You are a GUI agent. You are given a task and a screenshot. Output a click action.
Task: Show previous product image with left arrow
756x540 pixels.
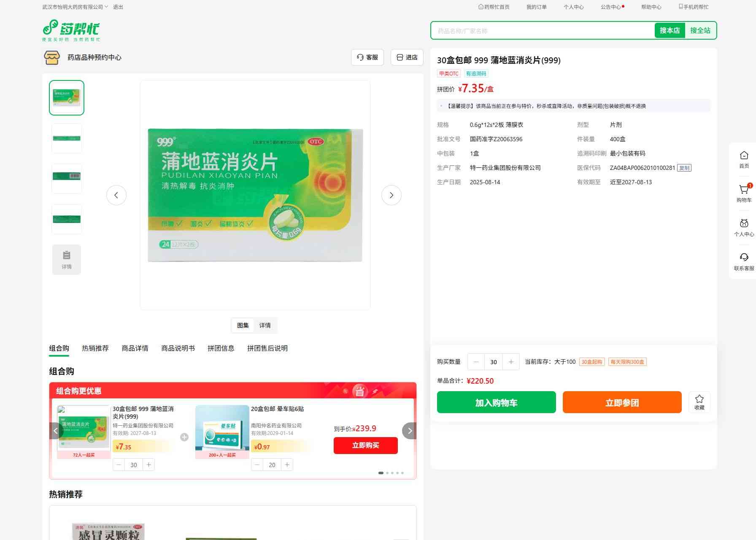click(116, 195)
